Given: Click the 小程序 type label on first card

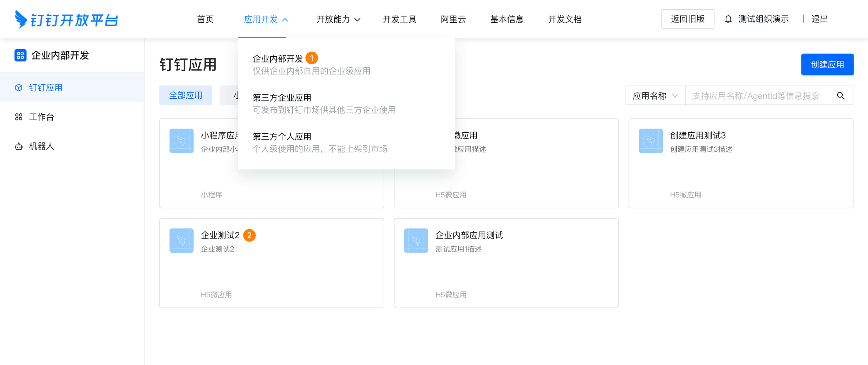Looking at the screenshot, I should 211,195.
